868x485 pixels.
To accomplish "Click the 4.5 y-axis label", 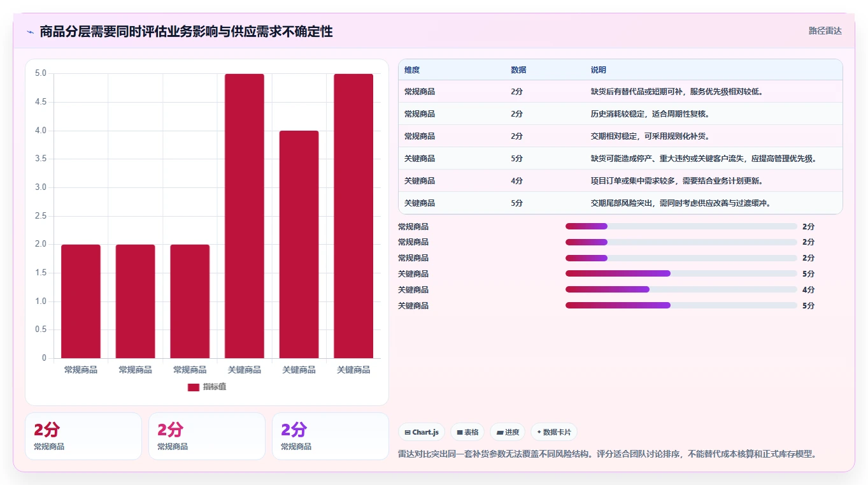I will (41, 102).
